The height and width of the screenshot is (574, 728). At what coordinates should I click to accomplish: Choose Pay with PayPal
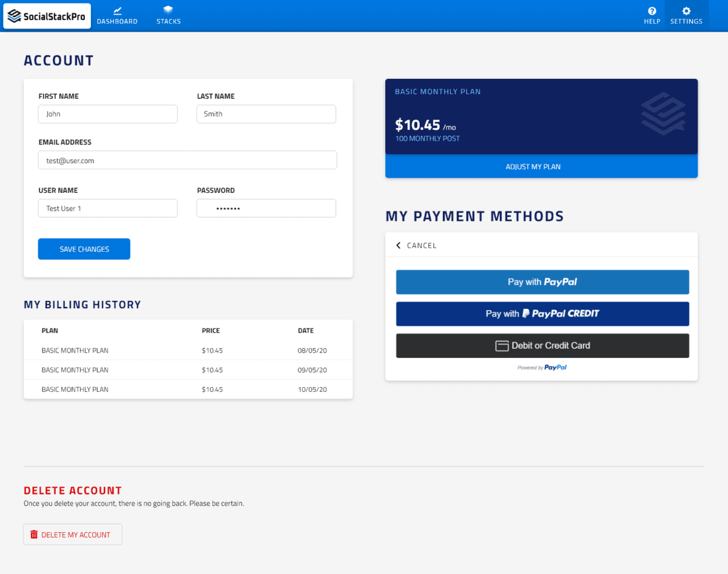click(542, 282)
